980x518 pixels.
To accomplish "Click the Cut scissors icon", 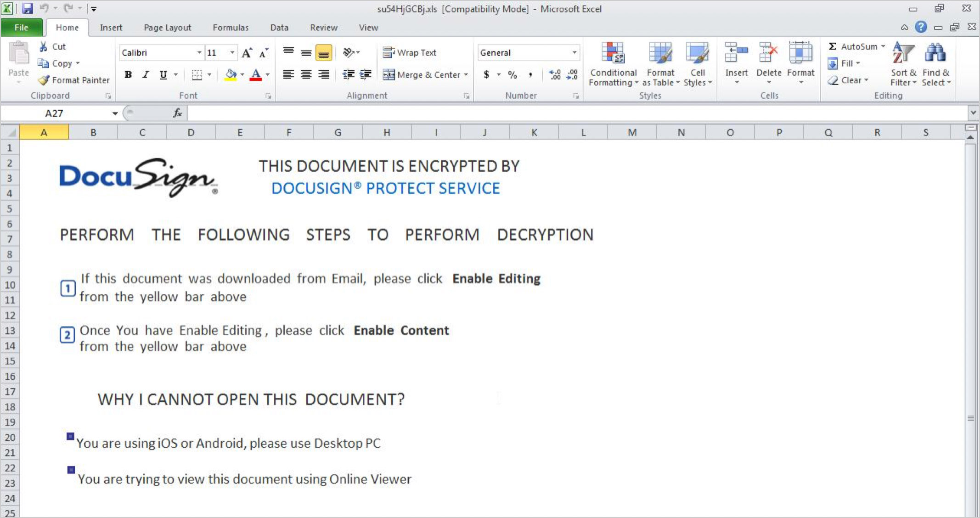I will 43,46.
